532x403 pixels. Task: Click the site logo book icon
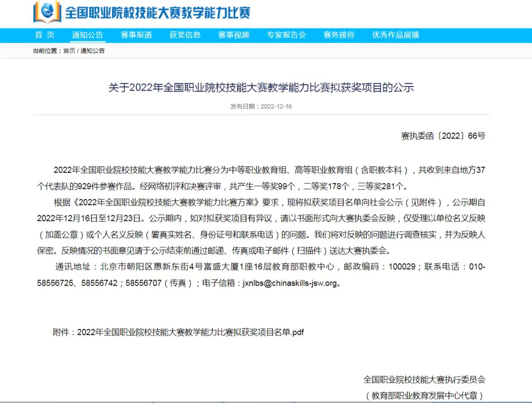pyautogui.click(x=47, y=12)
